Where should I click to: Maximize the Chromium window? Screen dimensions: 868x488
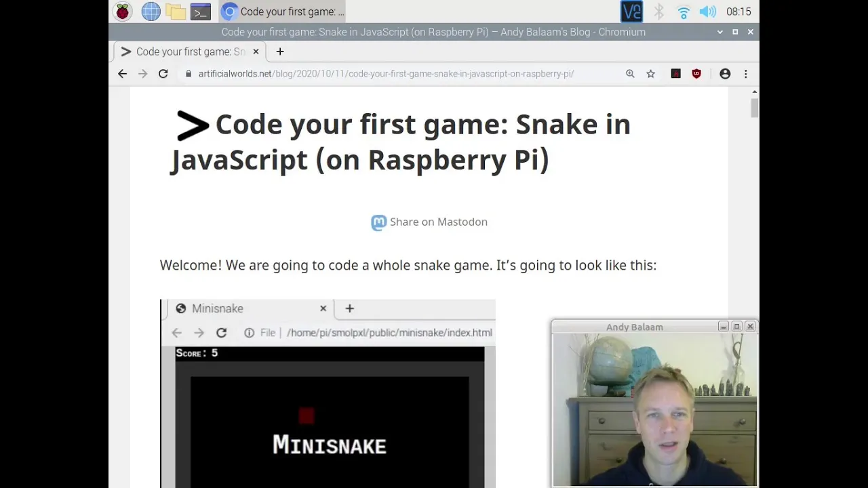[735, 32]
